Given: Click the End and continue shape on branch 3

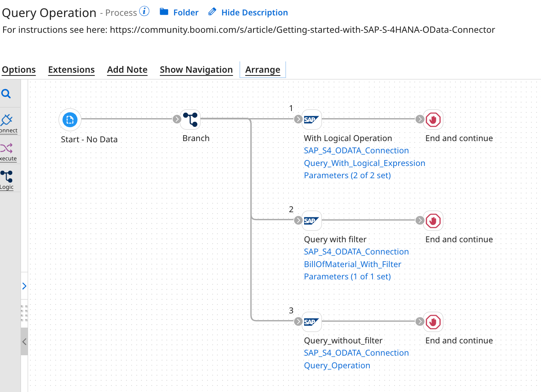Looking at the screenshot, I should [433, 322].
